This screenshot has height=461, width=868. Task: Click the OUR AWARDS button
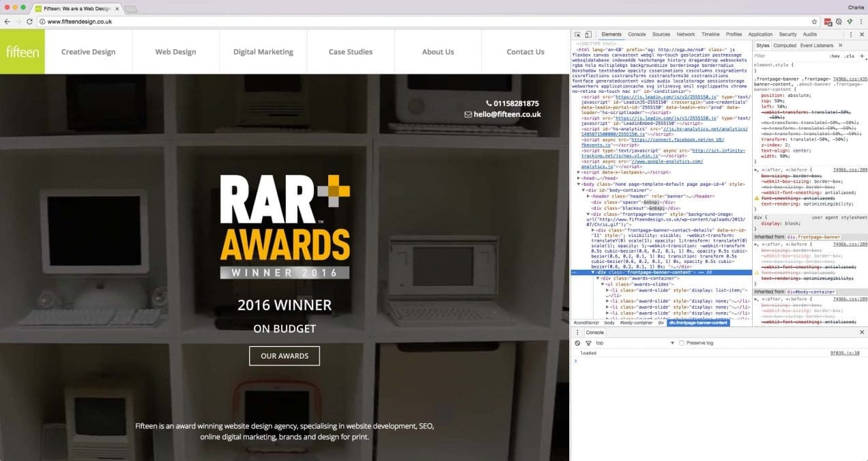pos(284,356)
